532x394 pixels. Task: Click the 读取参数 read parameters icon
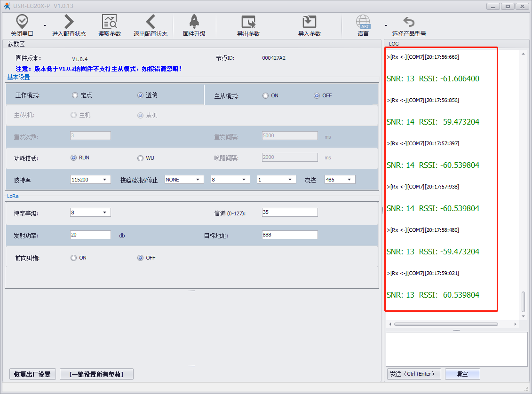109,22
